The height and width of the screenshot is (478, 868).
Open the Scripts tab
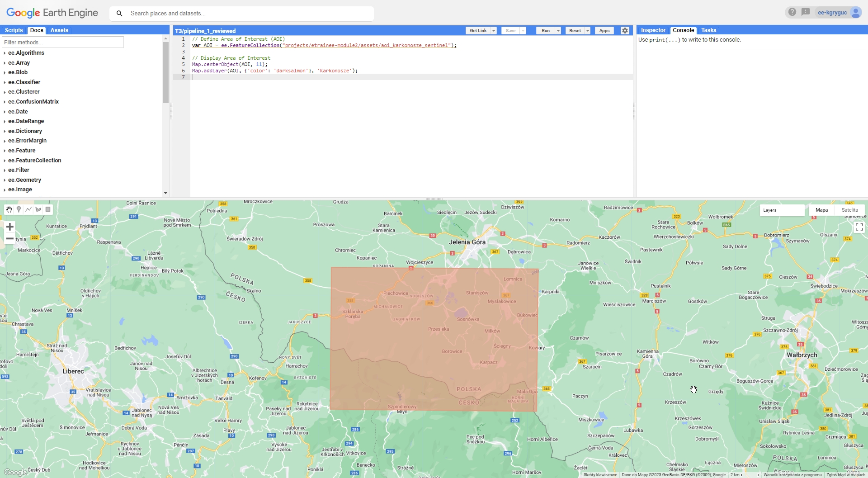pos(14,30)
